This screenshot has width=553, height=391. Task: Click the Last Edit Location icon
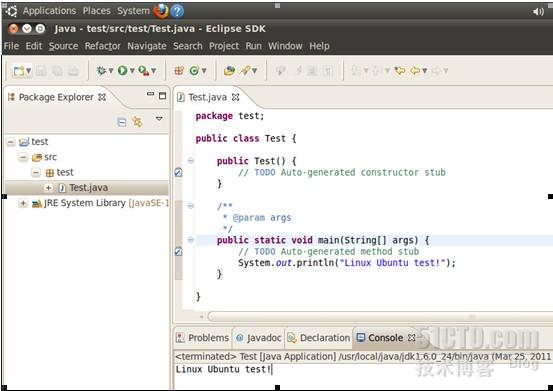point(400,71)
